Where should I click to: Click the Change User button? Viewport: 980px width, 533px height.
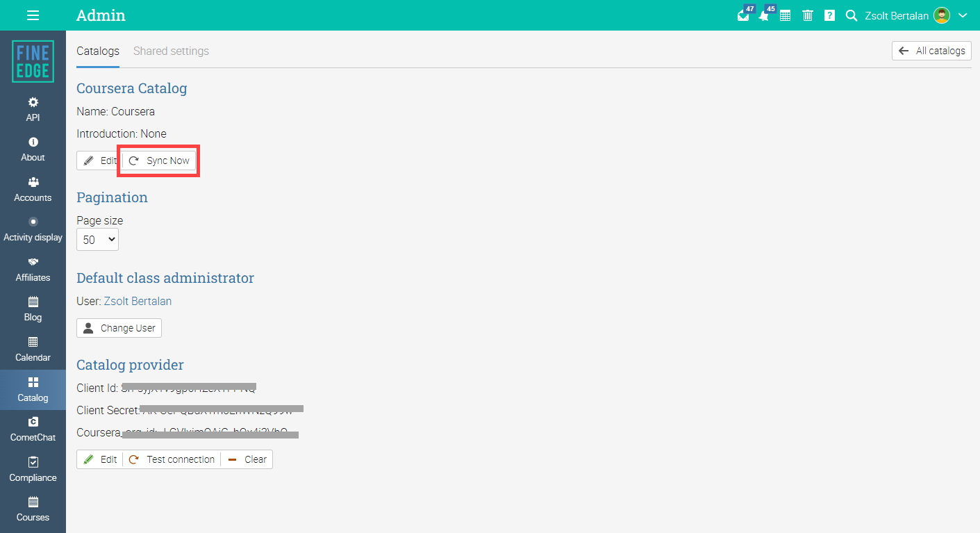coord(119,328)
